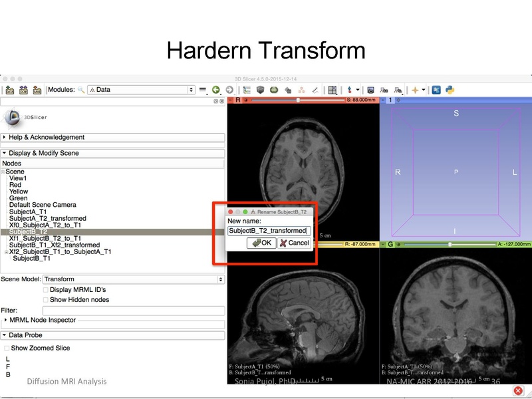Click the Save scene toolbar icon
This screenshot has width=532, height=399.
coord(37,90)
